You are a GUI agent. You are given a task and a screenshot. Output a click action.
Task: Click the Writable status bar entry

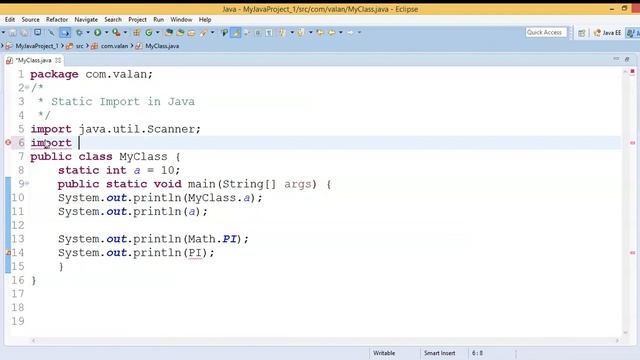tap(384, 353)
